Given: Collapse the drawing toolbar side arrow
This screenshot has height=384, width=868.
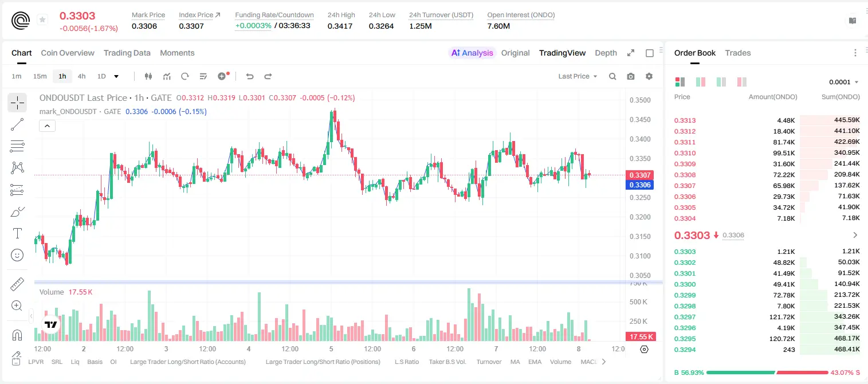Looking at the screenshot, I should click(31, 315).
